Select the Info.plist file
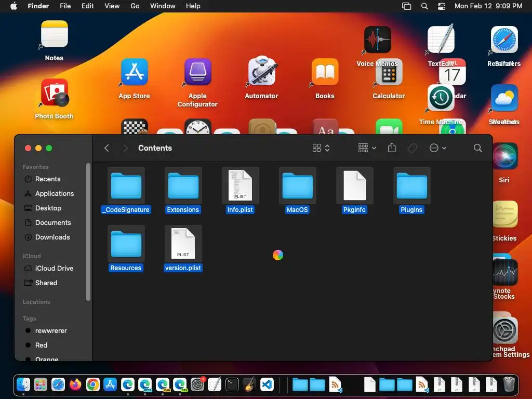 tap(240, 191)
